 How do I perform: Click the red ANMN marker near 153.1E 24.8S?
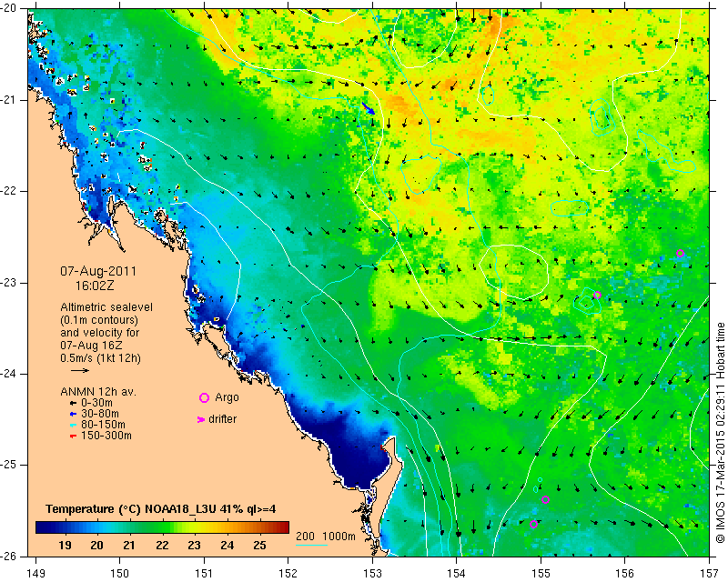[382, 447]
